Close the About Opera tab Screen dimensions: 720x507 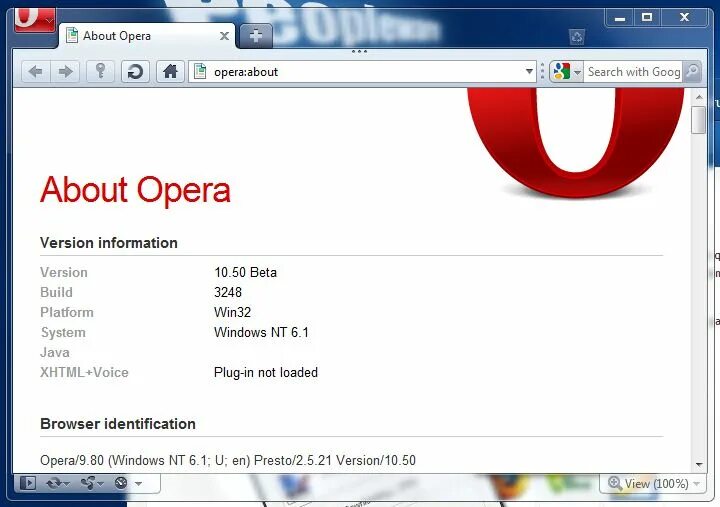pyautogui.click(x=224, y=36)
